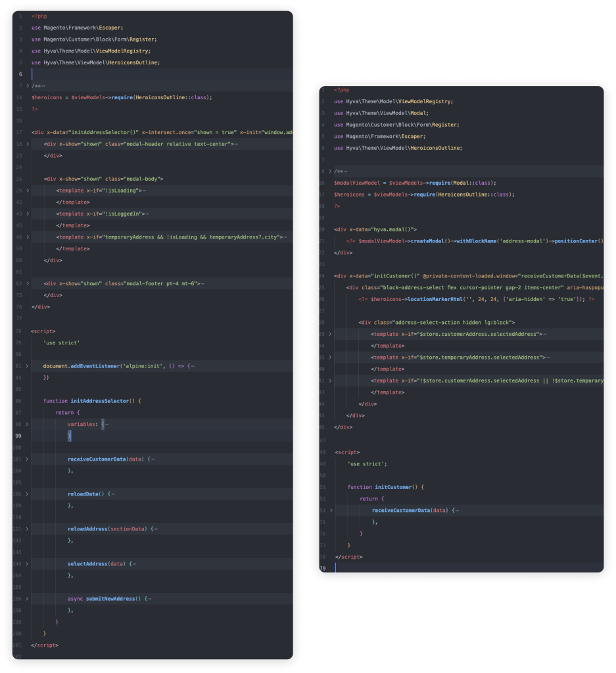Viewport: 616px width, 673px height.
Task: Click the </script> closing tag in right editor
Action: 348,557
